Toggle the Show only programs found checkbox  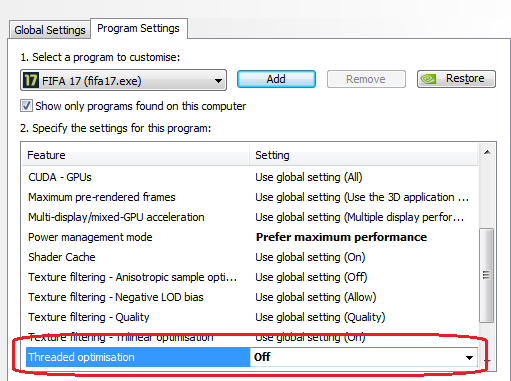(26, 106)
